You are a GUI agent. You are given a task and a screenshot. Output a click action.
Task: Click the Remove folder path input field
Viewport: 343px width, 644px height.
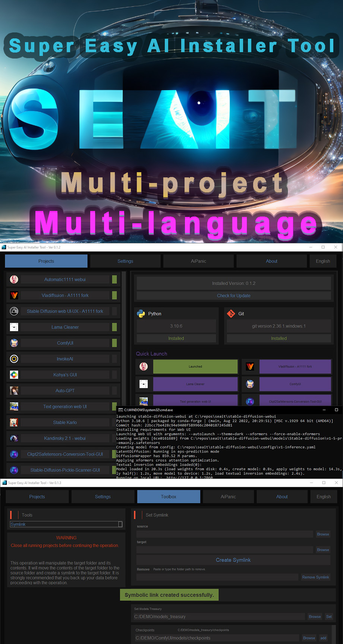(x=217, y=577)
